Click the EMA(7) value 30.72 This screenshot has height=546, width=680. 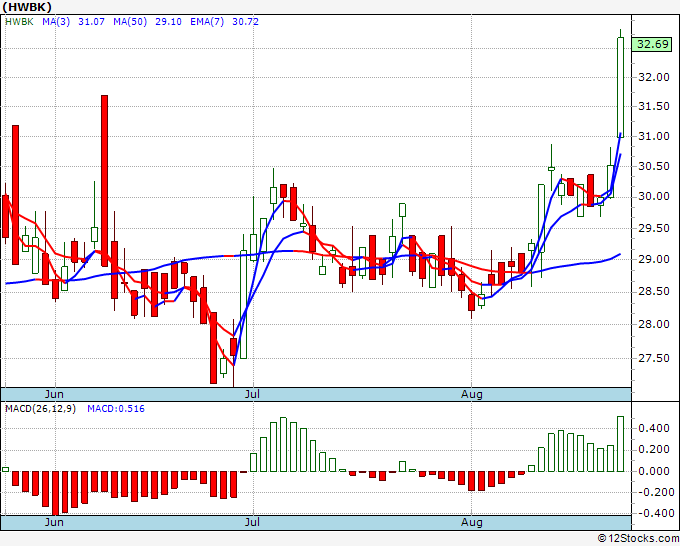245,22
